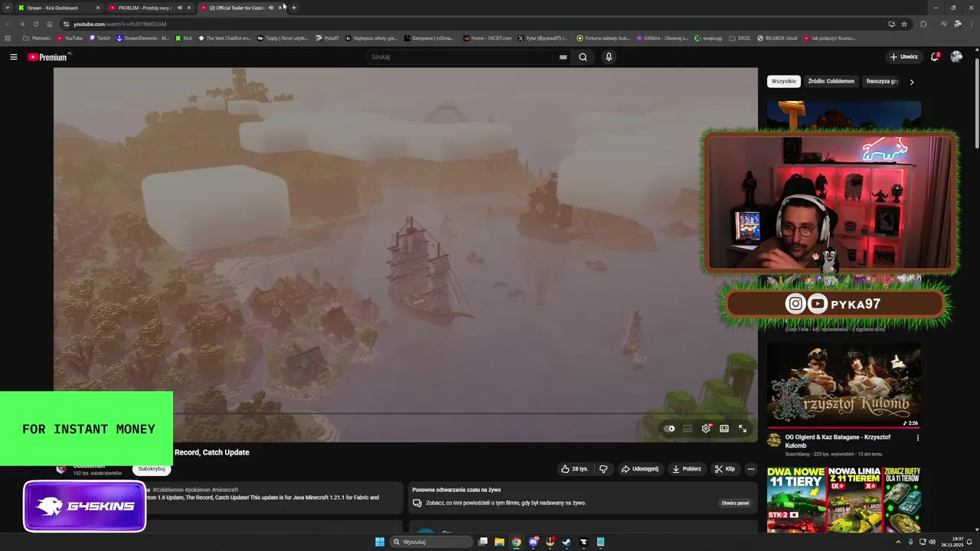The width and height of the screenshot is (980, 551).
Task: Open the YouTube bookmark
Action: point(70,37)
